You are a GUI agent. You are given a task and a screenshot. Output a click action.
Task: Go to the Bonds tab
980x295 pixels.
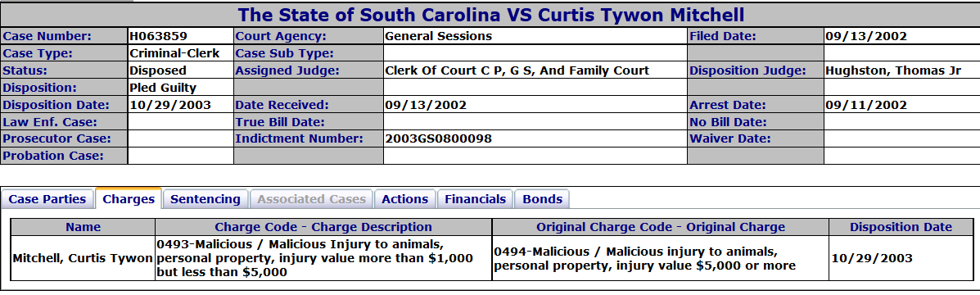tap(542, 199)
